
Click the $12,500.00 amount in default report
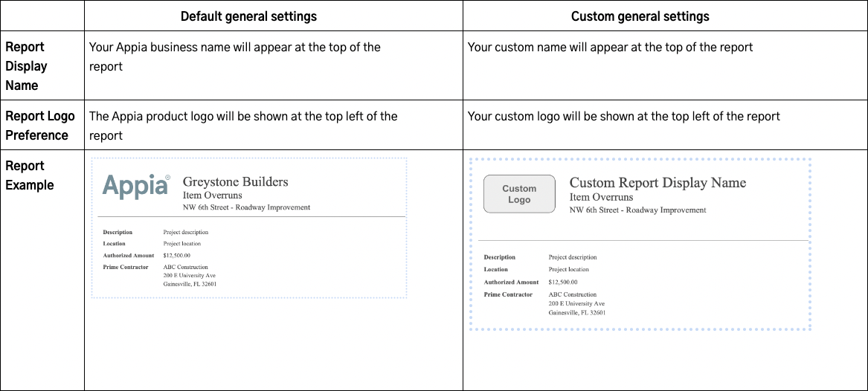177,255
